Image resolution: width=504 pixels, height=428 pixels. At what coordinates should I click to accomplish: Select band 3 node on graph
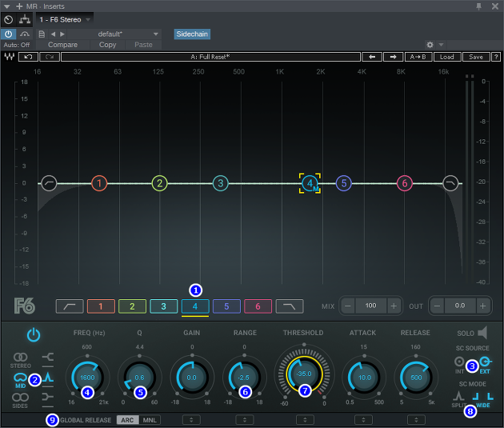pos(221,183)
